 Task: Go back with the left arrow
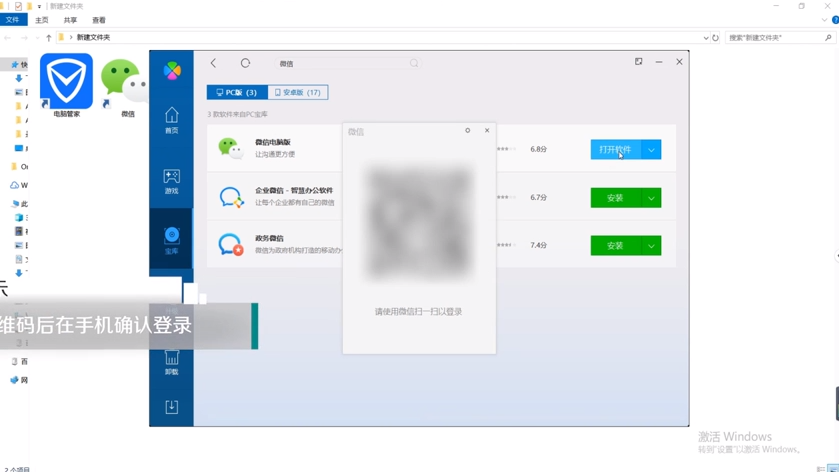click(213, 63)
